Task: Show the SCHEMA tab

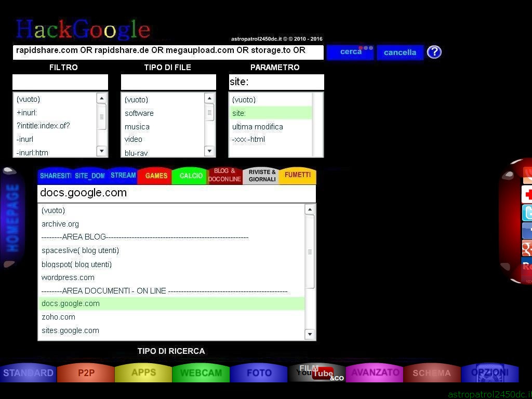Action: point(432,373)
